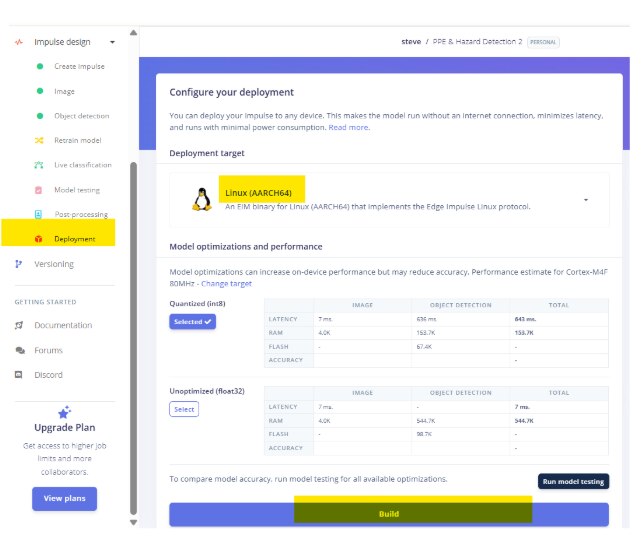Open Post-processing page

tap(81, 214)
